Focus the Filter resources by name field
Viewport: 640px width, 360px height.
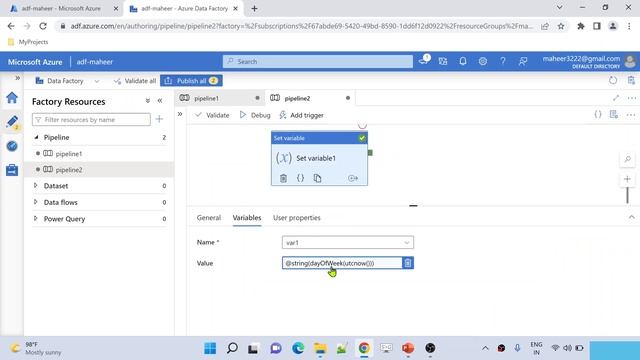click(91, 120)
